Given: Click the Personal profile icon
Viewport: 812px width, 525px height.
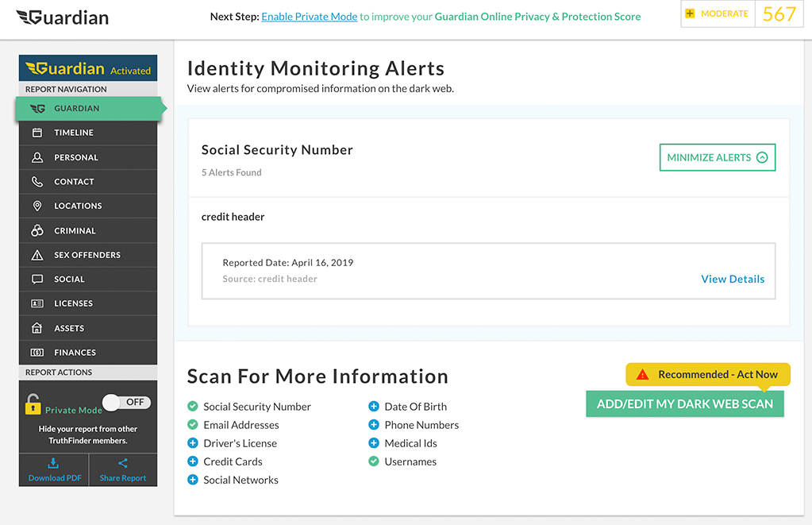Looking at the screenshot, I should (37, 157).
